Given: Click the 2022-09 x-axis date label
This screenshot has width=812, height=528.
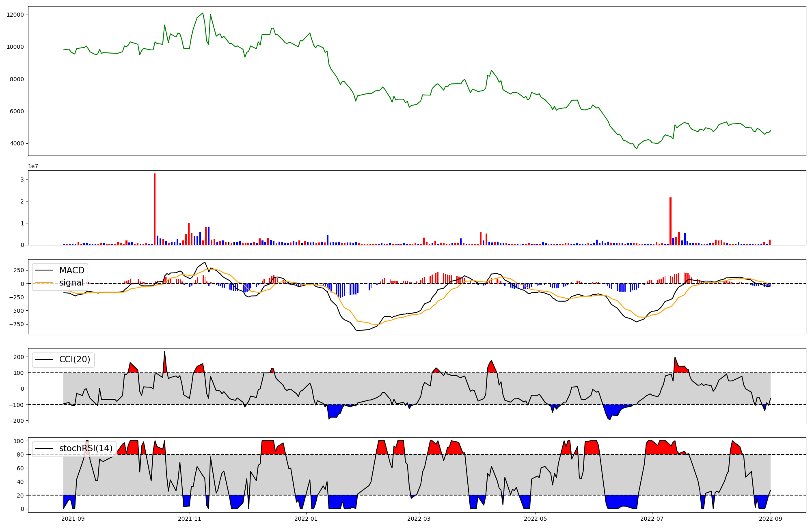Looking at the screenshot, I should click(771, 519).
